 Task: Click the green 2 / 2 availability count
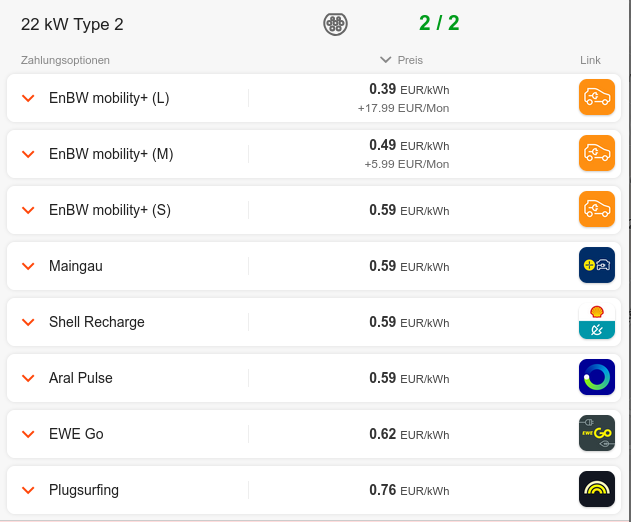(439, 23)
